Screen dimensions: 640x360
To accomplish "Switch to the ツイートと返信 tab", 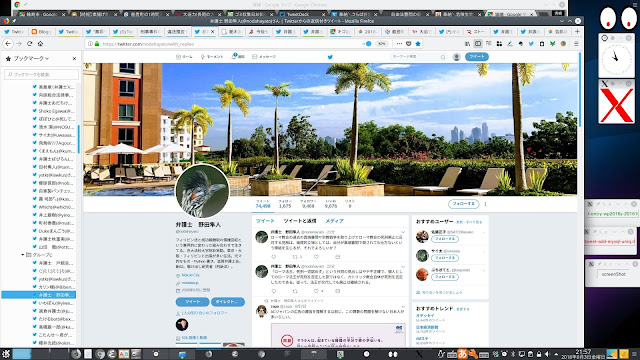I will 300,221.
